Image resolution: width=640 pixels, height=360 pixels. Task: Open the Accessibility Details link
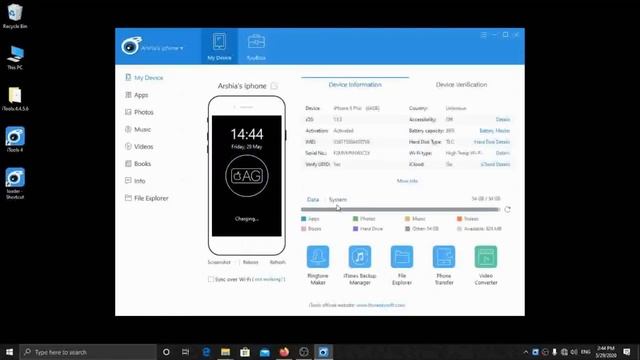tap(503, 120)
